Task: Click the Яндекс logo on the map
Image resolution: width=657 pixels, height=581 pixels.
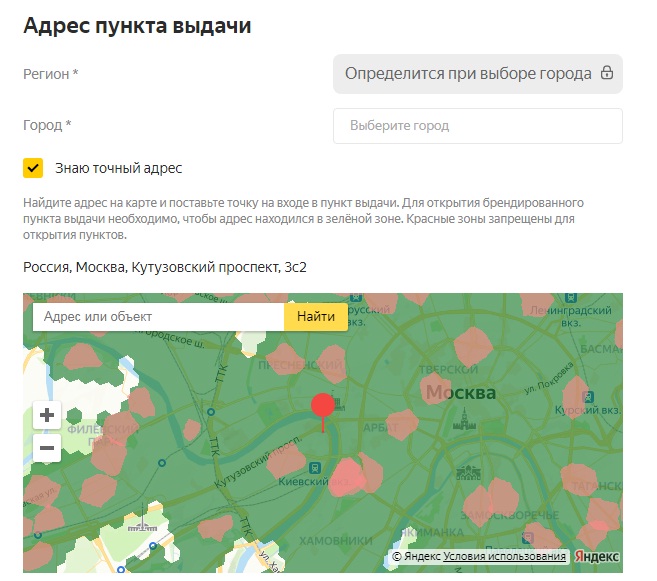Action: [x=597, y=556]
